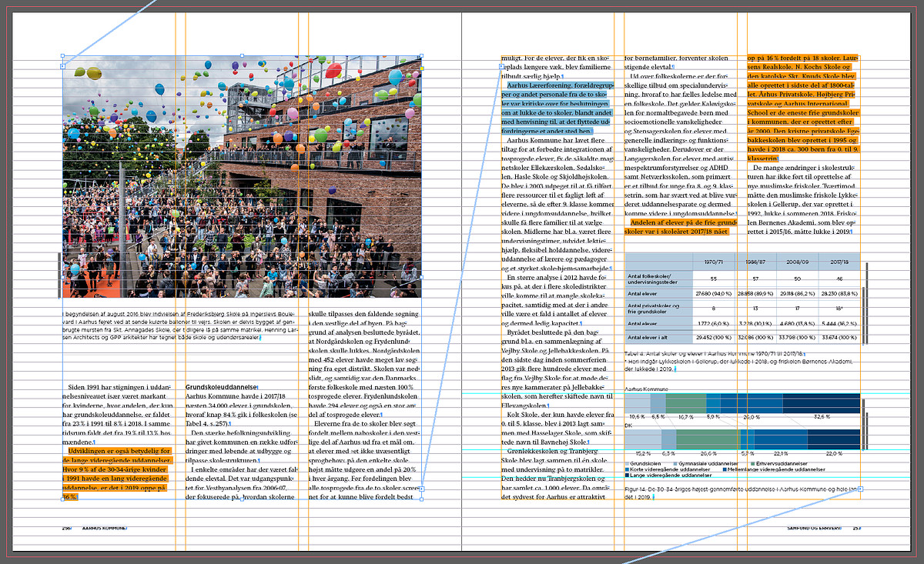Select the balloon celebration photo
The width and height of the screenshot is (924, 564).
tap(241, 177)
